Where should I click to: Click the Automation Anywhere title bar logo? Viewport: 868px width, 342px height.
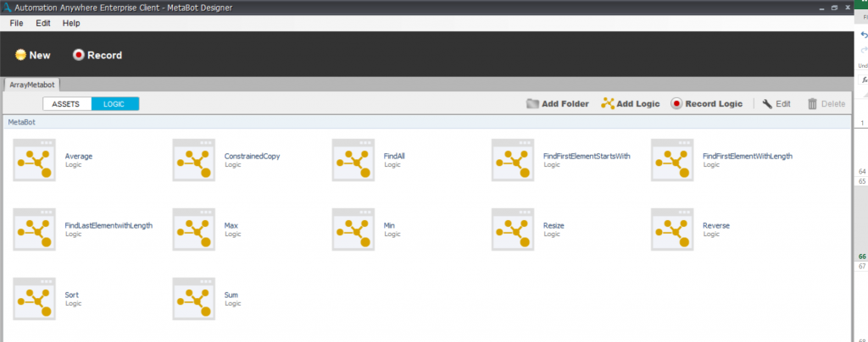7,7
